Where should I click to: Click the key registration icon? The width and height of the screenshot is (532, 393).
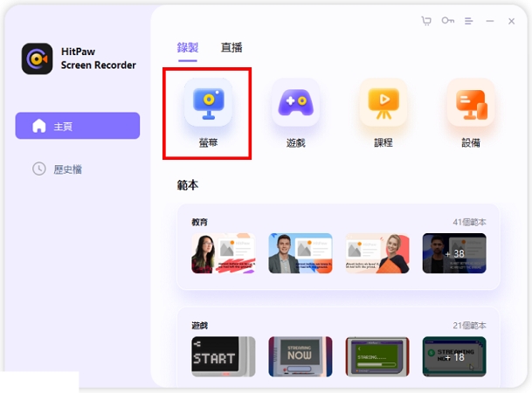448,21
